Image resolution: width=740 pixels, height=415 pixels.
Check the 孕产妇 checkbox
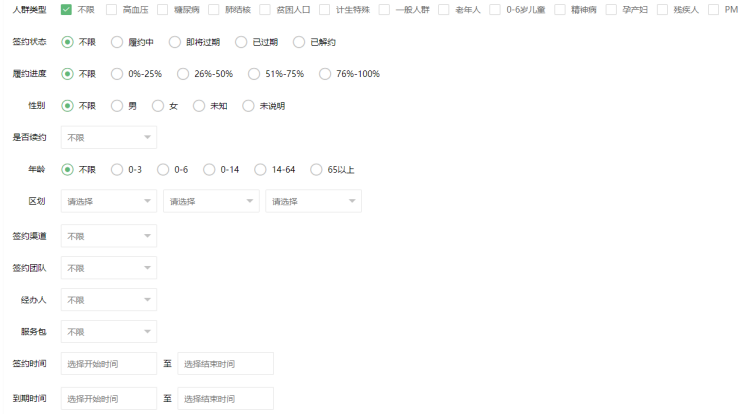612,10
